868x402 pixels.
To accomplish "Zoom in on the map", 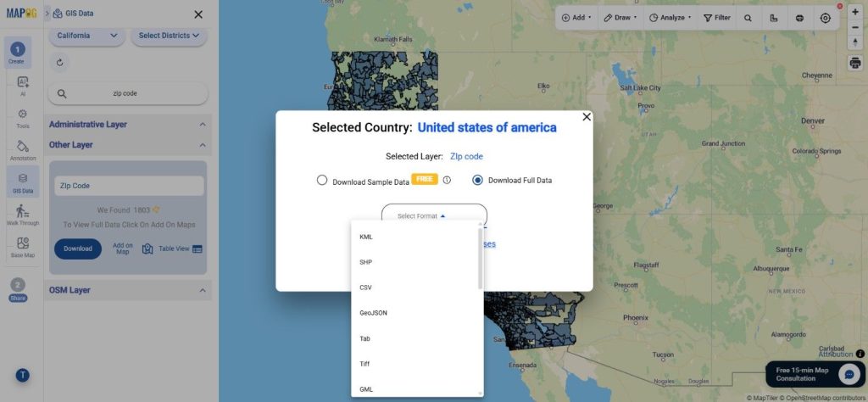I will pyautogui.click(x=855, y=12).
